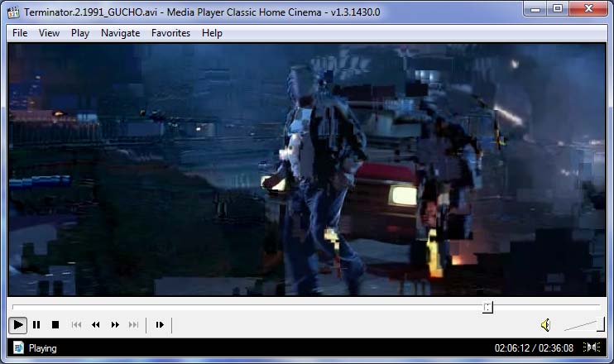Viewport: 614px width, 364px height.
Task: Open the Navigate menu
Action: tap(120, 33)
